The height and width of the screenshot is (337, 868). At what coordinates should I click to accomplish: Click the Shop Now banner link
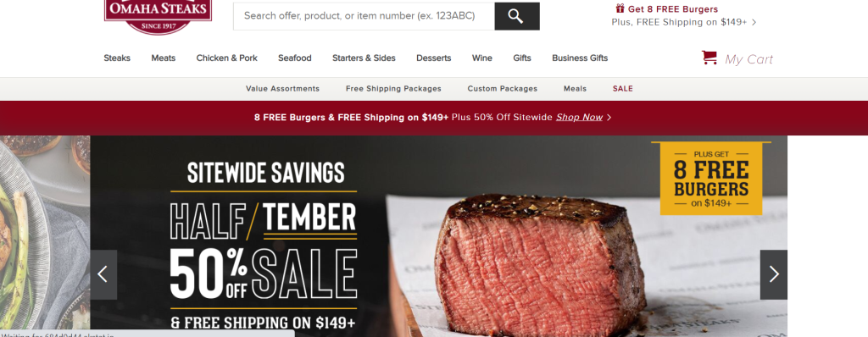(x=579, y=118)
